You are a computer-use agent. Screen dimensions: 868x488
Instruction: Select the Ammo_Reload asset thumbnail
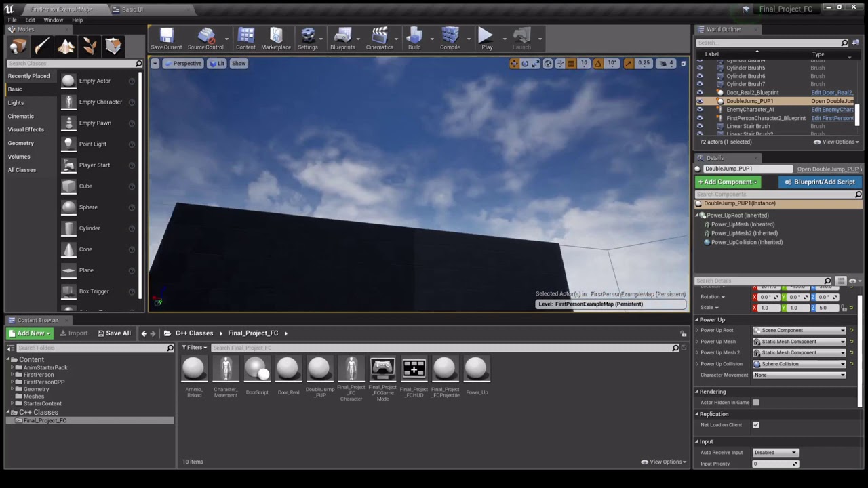pos(194,369)
